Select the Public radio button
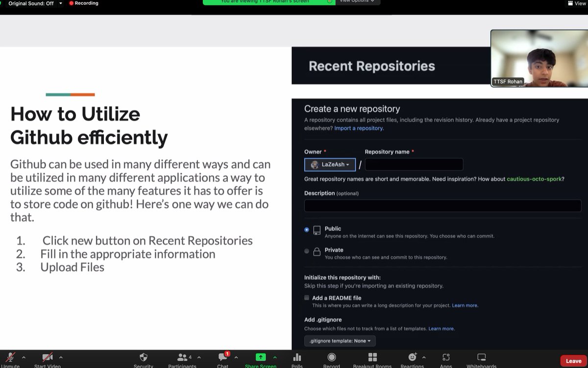Image resolution: width=588 pixels, height=368 pixels. [x=307, y=230]
